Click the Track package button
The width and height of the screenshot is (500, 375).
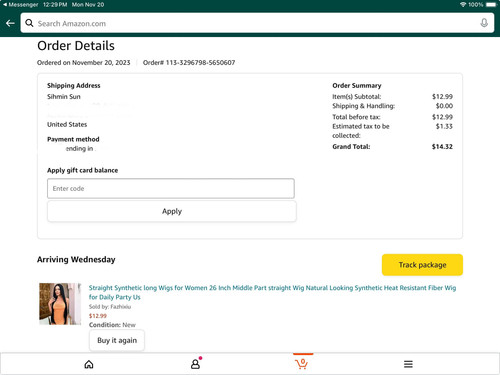(x=422, y=265)
